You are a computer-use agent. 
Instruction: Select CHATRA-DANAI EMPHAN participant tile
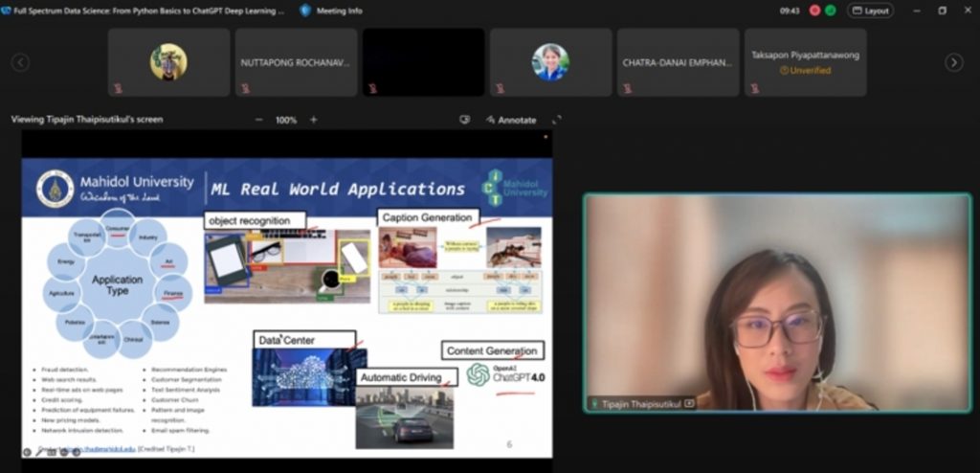click(678, 62)
